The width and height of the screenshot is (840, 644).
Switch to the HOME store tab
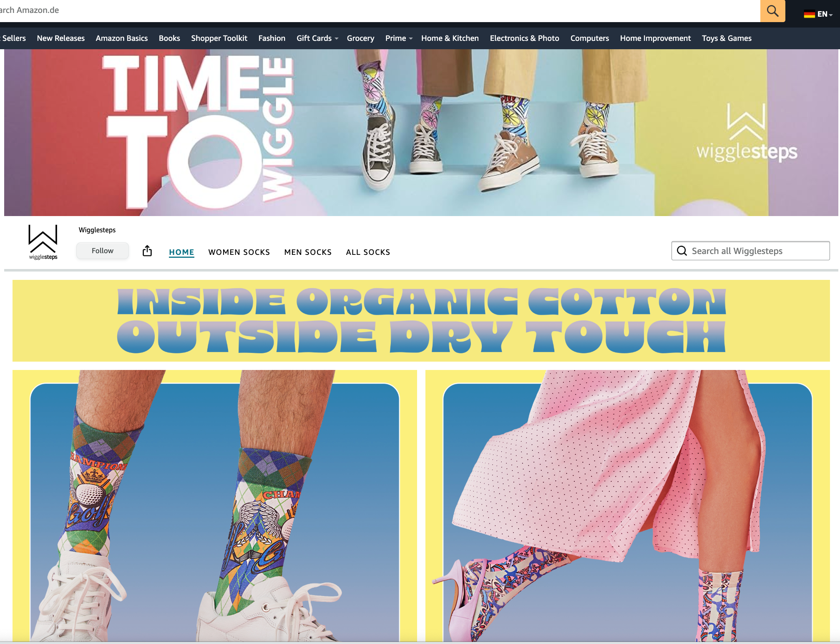click(x=181, y=252)
